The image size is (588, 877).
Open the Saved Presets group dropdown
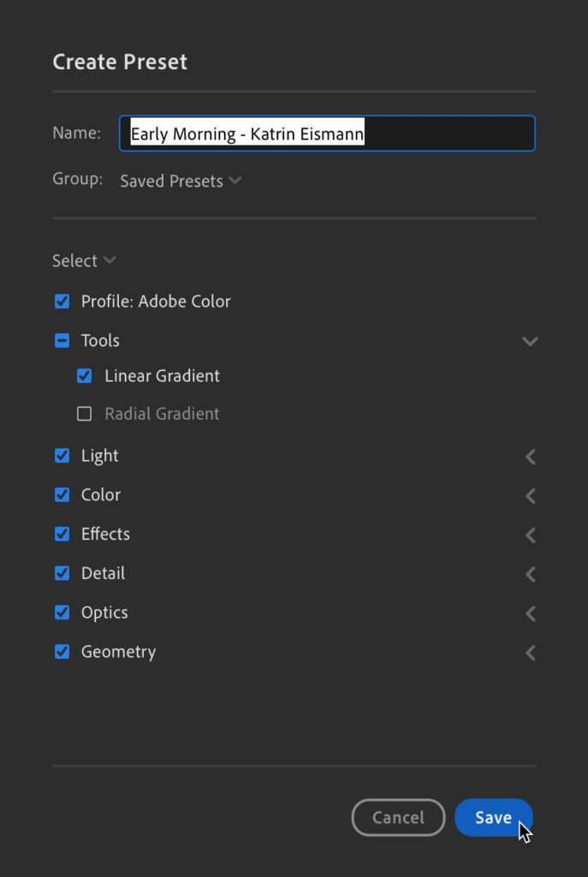[181, 182]
